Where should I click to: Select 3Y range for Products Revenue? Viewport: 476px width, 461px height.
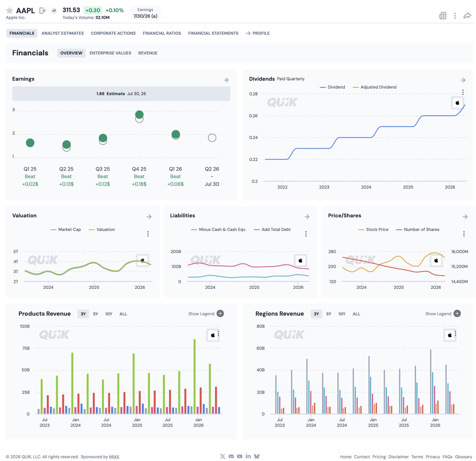point(83,314)
